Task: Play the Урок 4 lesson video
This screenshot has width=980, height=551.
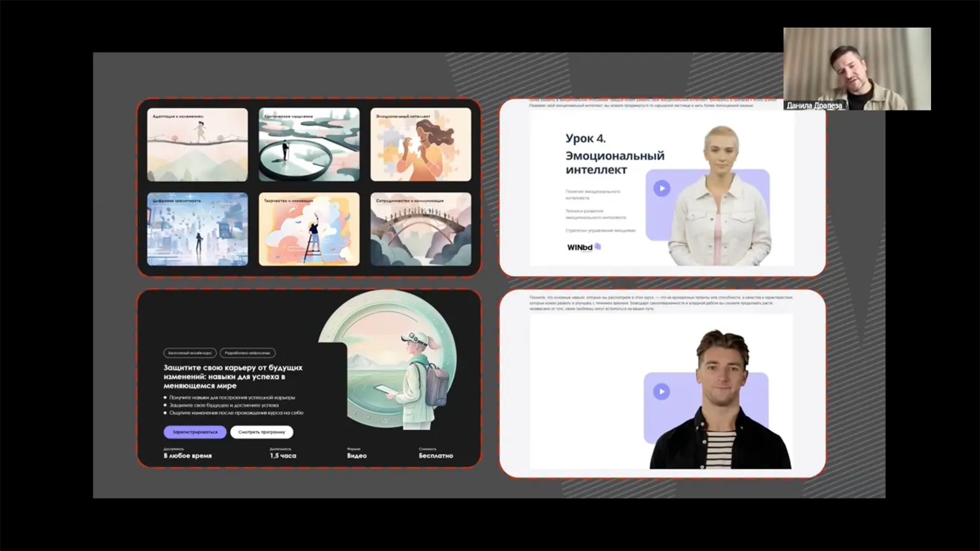Action: (x=662, y=188)
